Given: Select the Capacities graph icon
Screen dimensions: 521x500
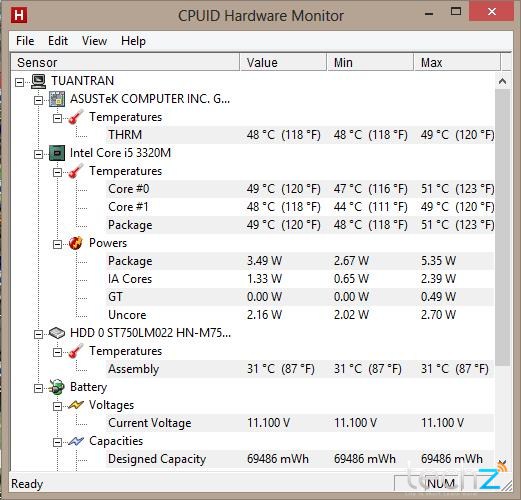Looking at the screenshot, I should pyautogui.click(x=76, y=441).
